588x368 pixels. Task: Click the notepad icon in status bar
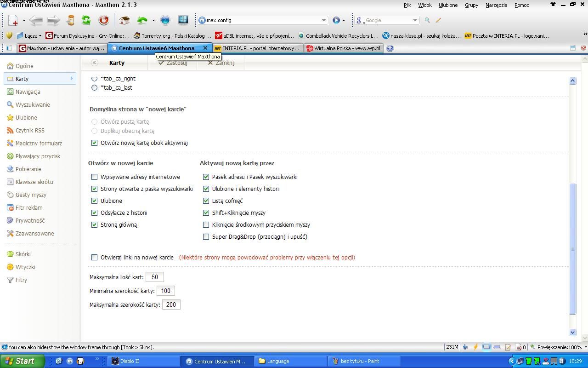tap(508, 347)
